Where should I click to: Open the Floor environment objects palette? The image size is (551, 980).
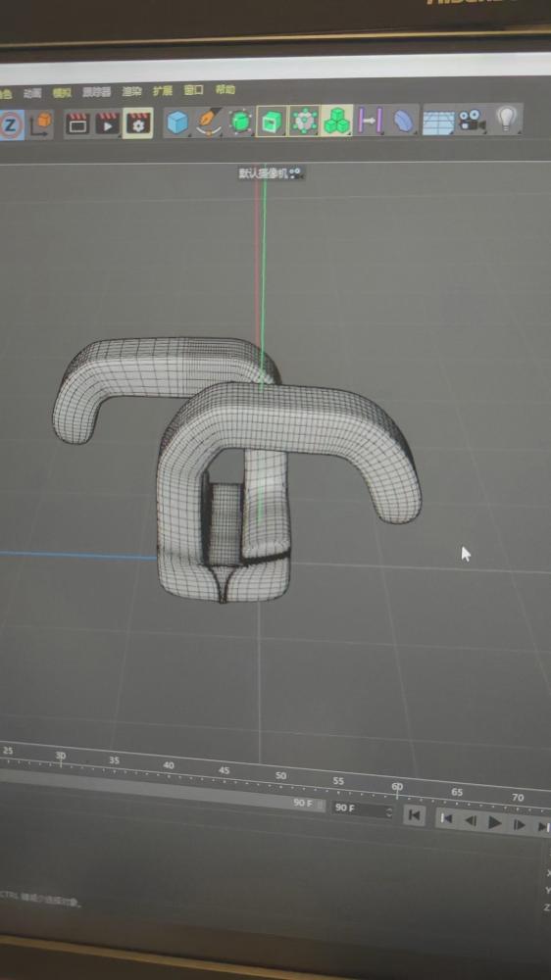(438, 120)
